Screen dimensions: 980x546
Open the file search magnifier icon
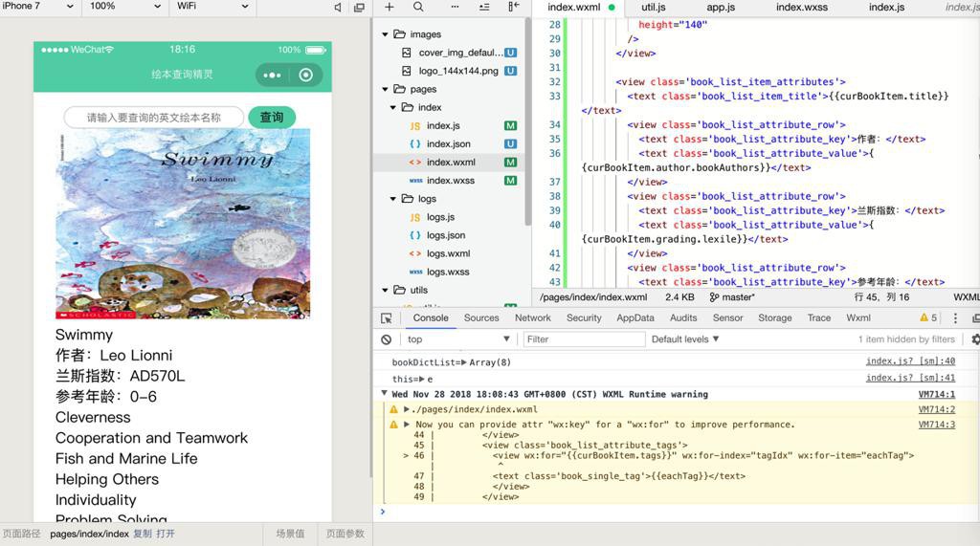point(418,7)
